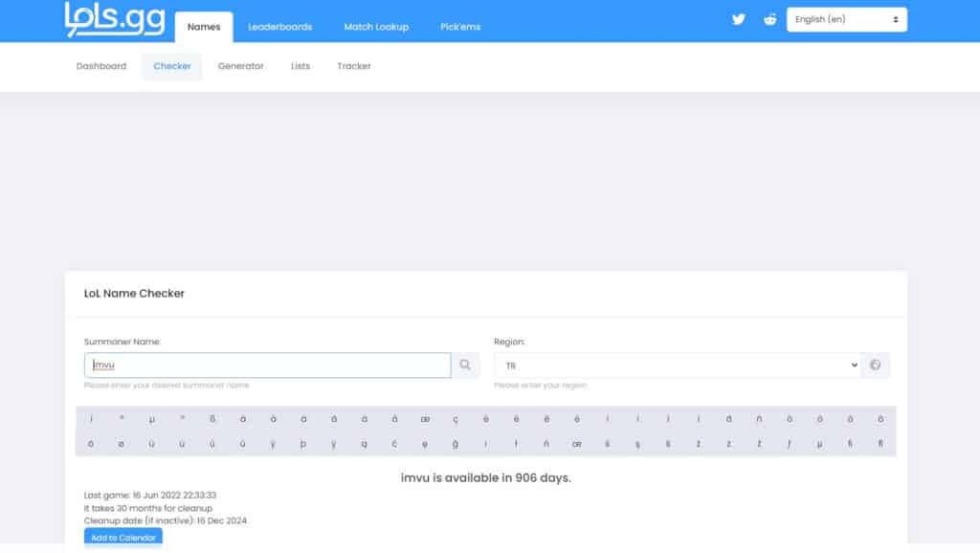Click the 'imvu is available in 906 days.' message
The height and width of the screenshot is (553, 980).
(485, 478)
